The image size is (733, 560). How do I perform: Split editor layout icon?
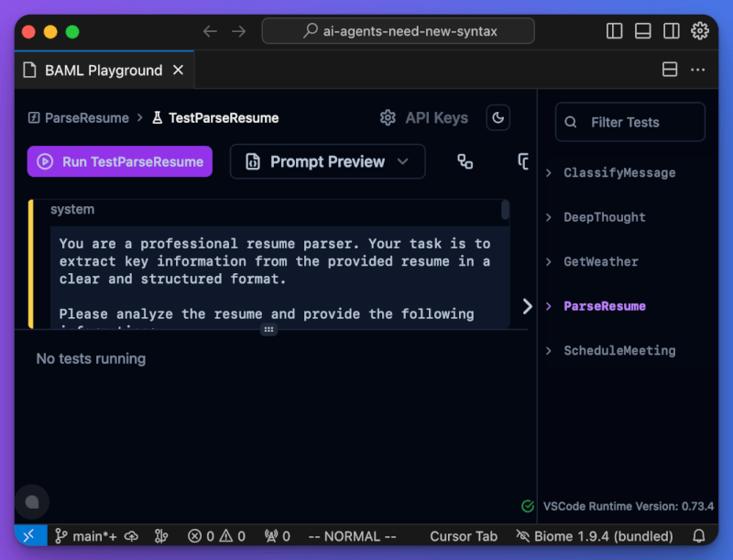(670, 70)
